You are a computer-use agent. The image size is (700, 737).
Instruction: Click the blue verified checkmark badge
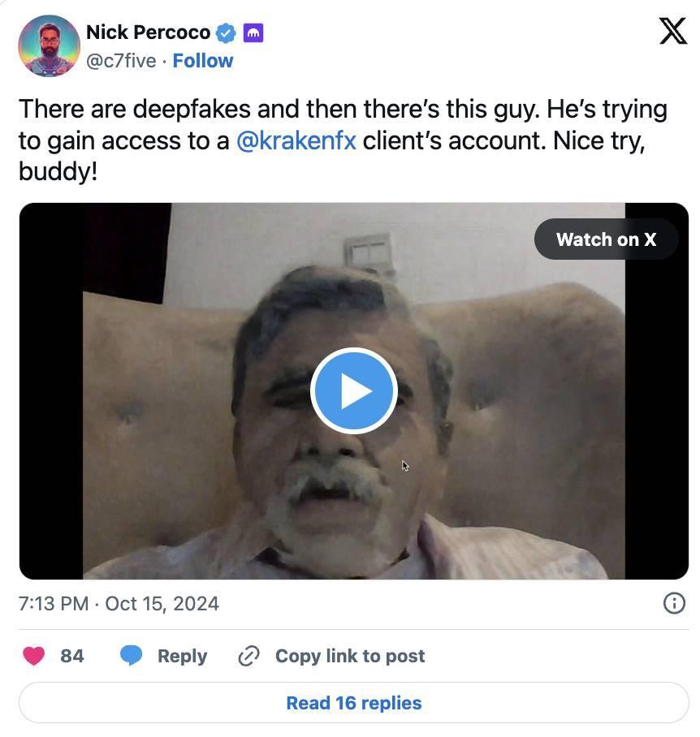(x=226, y=33)
